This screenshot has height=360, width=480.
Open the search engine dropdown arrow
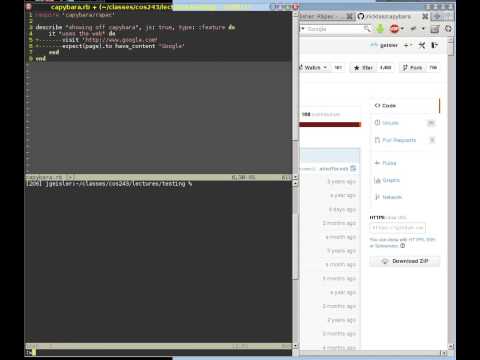click(x=303, y=29)
